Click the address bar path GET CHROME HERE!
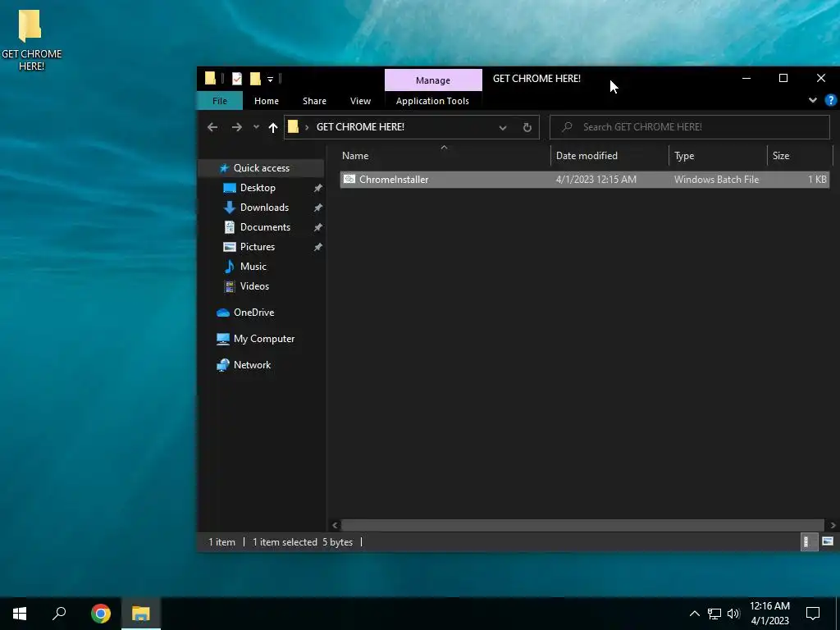This screenshot has height=630, width=840. (x=360, y=127)
